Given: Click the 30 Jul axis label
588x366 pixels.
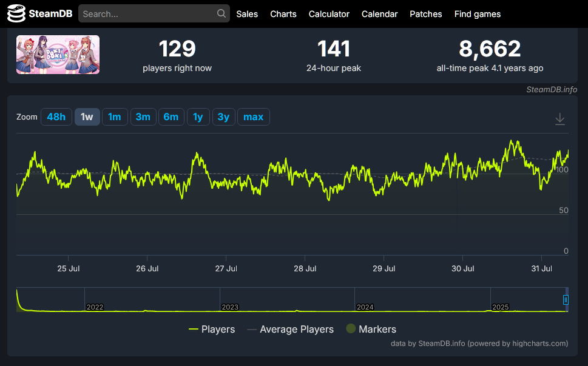Looking at the screenshot, I should pos(463,268).
